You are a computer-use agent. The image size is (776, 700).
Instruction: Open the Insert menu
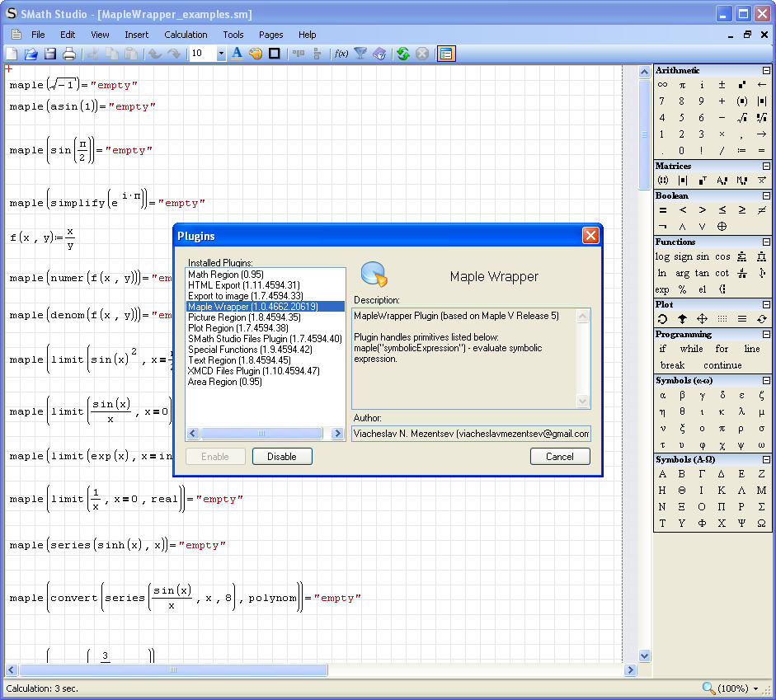[137, 35]
